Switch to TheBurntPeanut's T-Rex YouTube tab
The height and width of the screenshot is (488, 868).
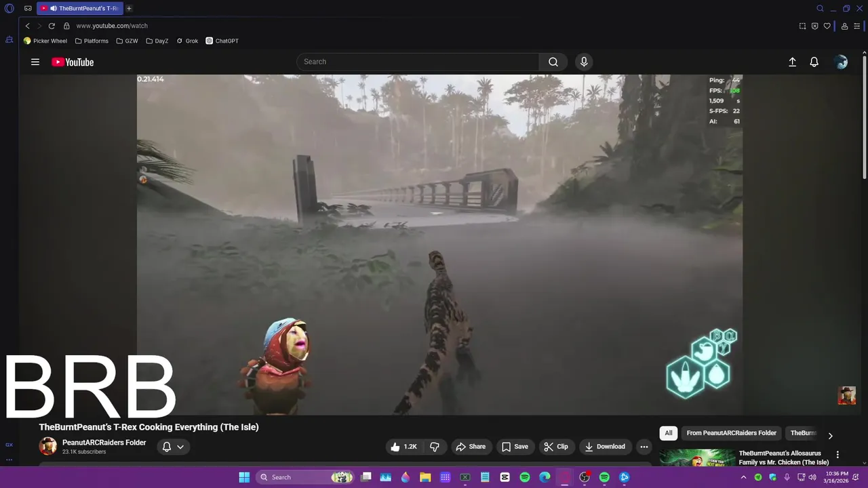point(80,9)
